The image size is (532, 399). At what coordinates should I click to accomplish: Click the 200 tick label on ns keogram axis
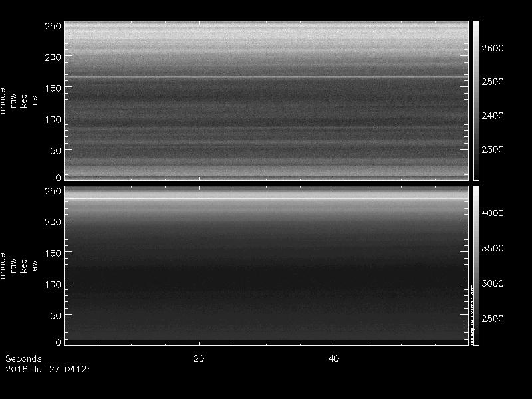(x=53, y=57)
